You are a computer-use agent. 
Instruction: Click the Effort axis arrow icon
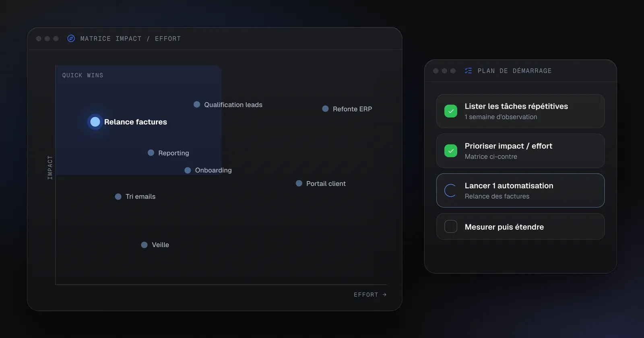384,295
